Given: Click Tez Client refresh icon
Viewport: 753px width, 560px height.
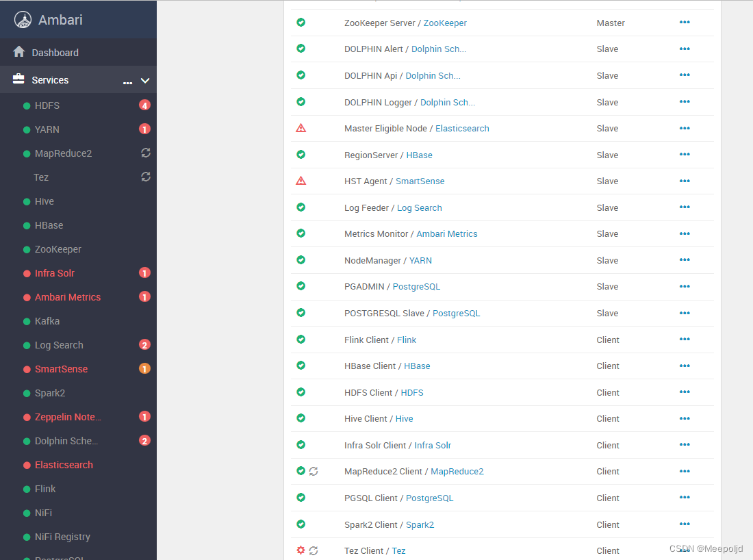Looking at the screenshot, I should click(314, 550).
